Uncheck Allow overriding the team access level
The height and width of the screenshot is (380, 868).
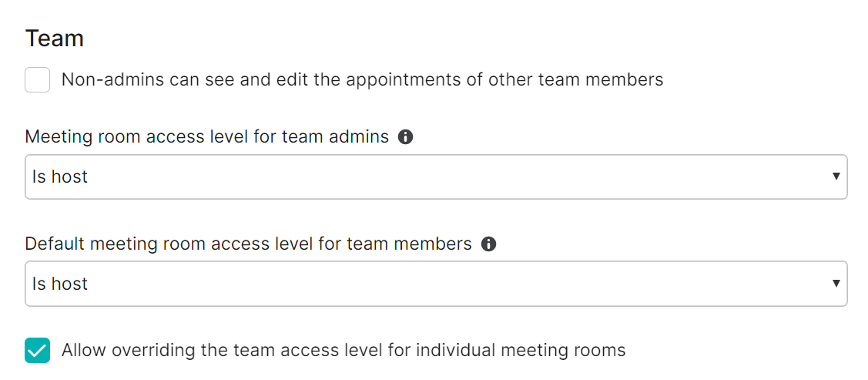click(x=37, y=351)
